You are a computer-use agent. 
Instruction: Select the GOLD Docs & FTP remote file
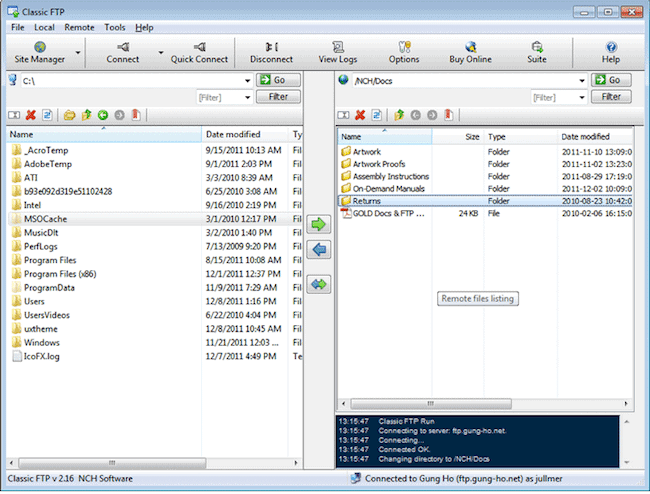point(485,213)
